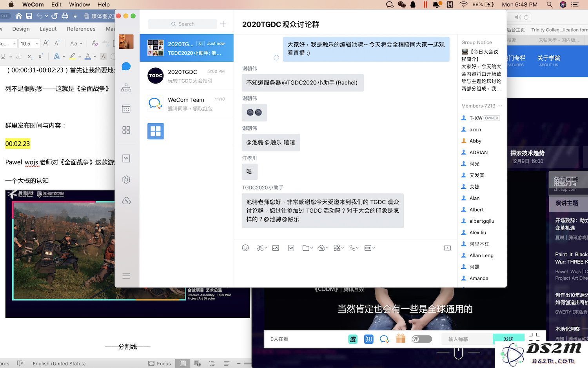Screen dimensions: 588x368
Task: Switch to Draft view in Word
Action: pos(226,364)
